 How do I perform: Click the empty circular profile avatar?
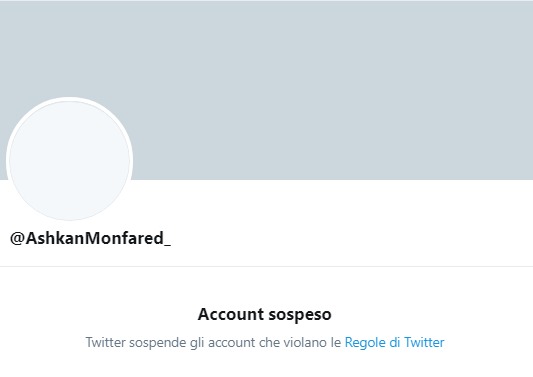(x=69, y=160)
